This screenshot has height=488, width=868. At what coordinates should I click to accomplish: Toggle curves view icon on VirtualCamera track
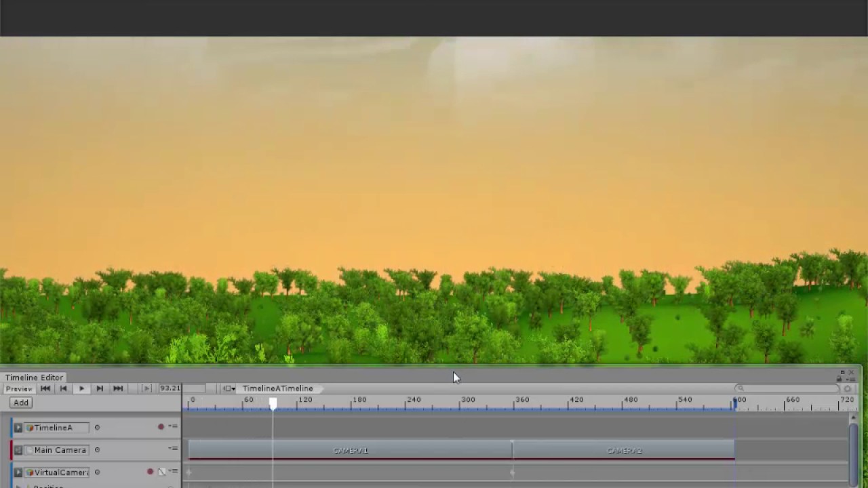[x=161, y=472]
